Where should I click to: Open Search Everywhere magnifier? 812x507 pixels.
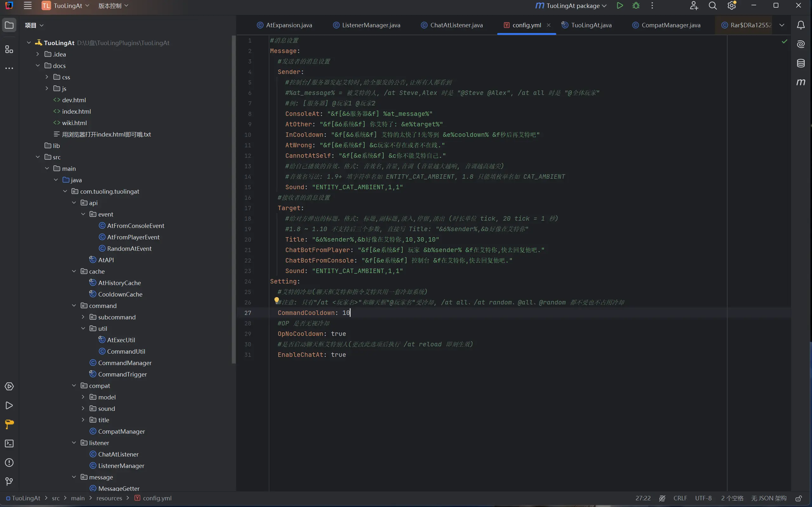(x=712, y=6)
